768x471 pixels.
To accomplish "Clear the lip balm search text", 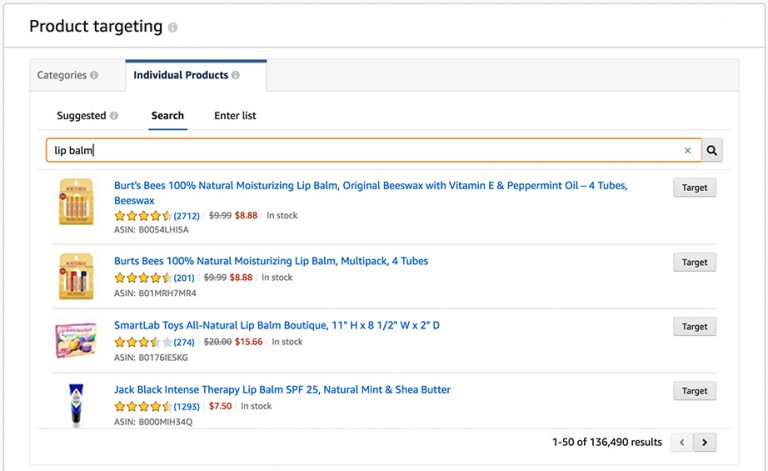I will pyautogui.click(x=687, y=151).
